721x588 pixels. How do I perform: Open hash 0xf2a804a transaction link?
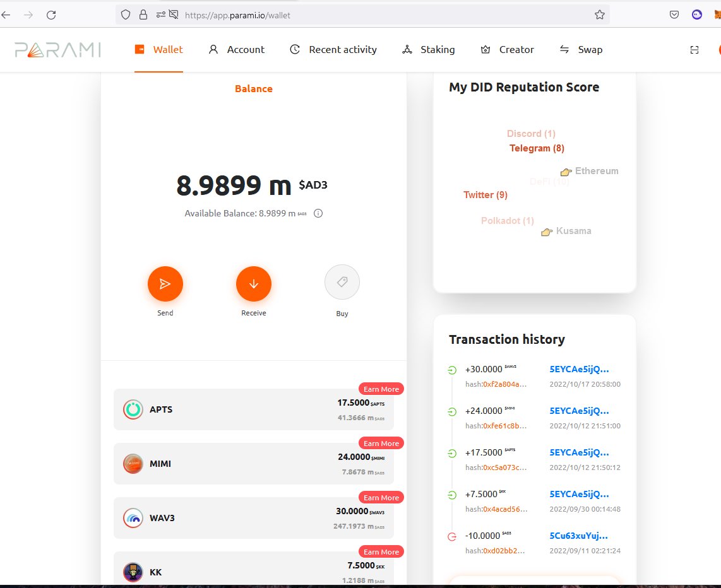coord(504,384)
